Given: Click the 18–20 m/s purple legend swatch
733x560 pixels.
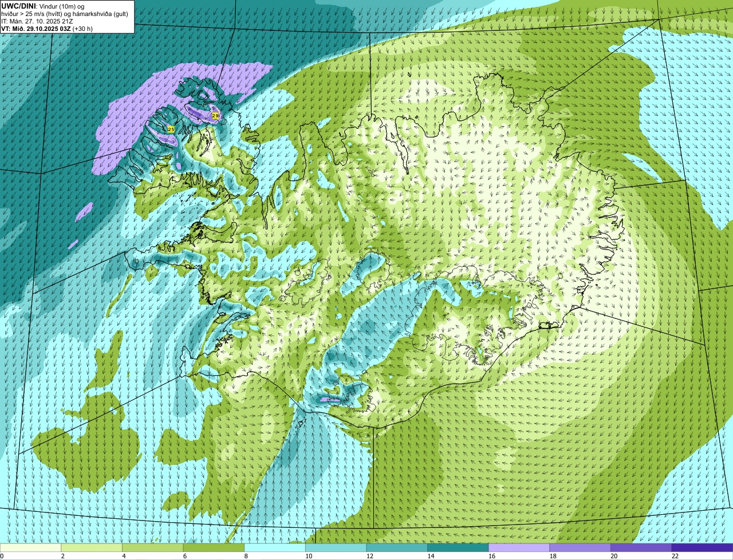Looking at the screenshot, I should [580, 548].
